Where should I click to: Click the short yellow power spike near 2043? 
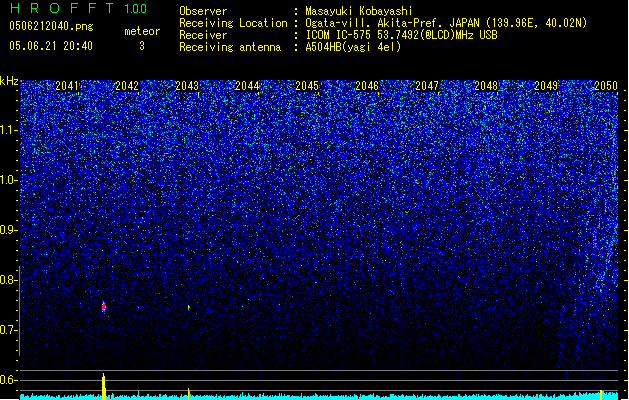click(x=189, y=394)
